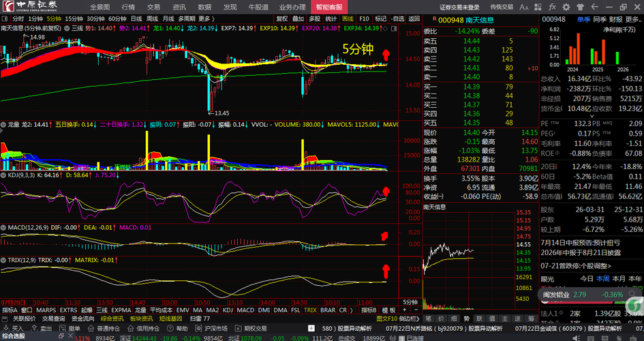
Task: Click 传统交易 button
Action: [x=502, y=7]
